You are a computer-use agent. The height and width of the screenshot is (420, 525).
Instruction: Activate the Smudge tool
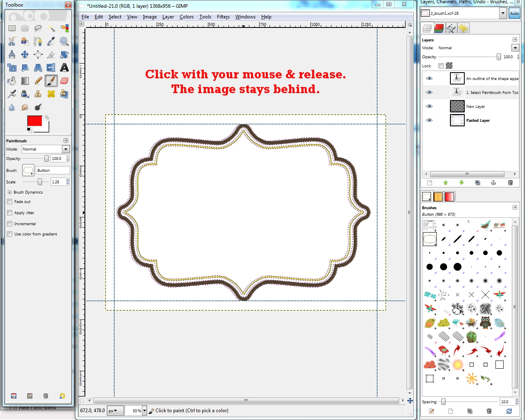click(25, 107)
